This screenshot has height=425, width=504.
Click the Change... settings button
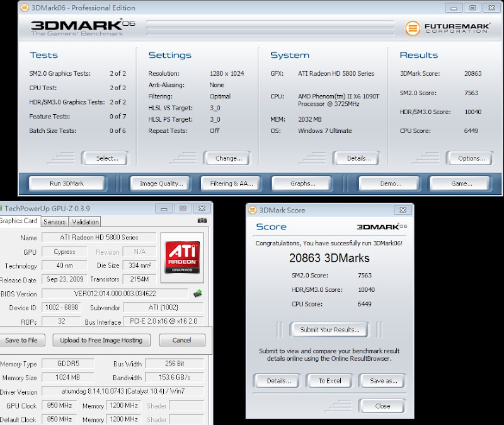(x=227, y=158)
